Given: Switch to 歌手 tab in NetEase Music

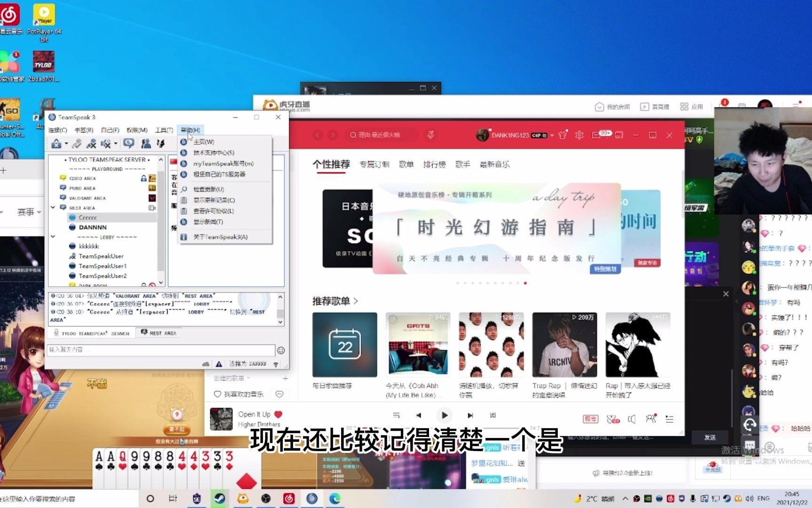Looking at the screenshot, I should tap(463, 164).
